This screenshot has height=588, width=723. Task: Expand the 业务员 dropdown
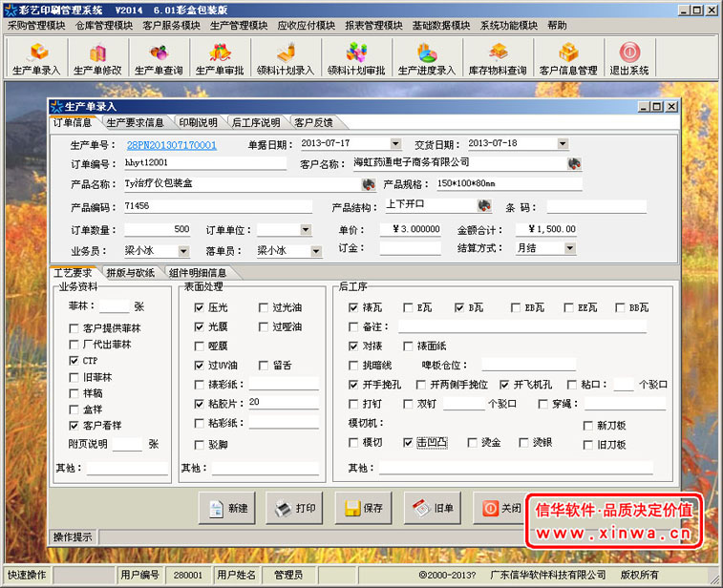pyautogui.click(x=183, y=251)
